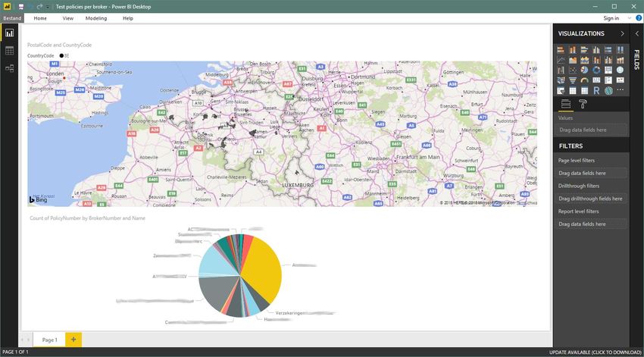The width and height of the screenshot is (644, 357).
Task: Pick the 100% stacked bar chart
Action: click(608, 50)
